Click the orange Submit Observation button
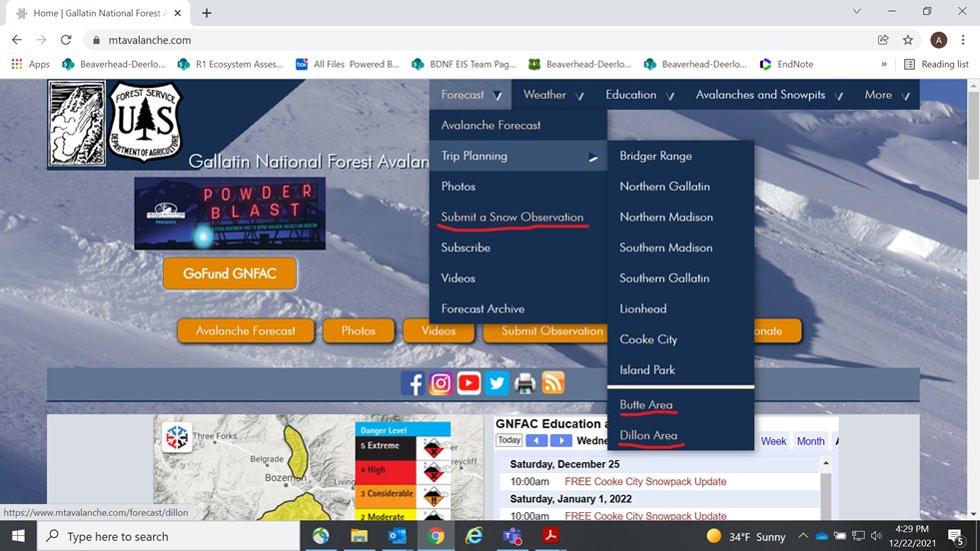This screenshot has width=980, height=551. click(x=545, y=330)
